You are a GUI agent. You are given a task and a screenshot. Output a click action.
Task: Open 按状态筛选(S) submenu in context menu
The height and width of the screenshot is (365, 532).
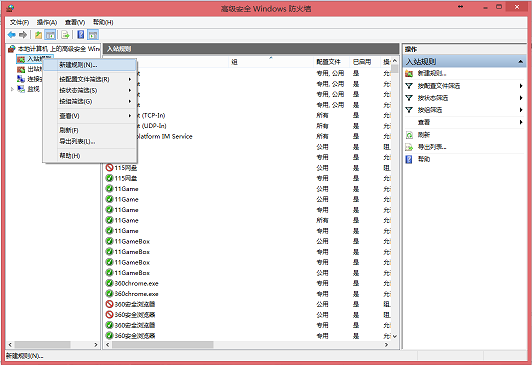(x=90, y=90)
